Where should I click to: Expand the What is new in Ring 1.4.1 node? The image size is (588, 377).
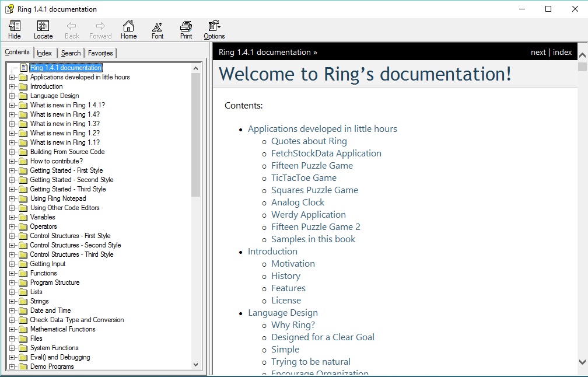click(12, 106)
